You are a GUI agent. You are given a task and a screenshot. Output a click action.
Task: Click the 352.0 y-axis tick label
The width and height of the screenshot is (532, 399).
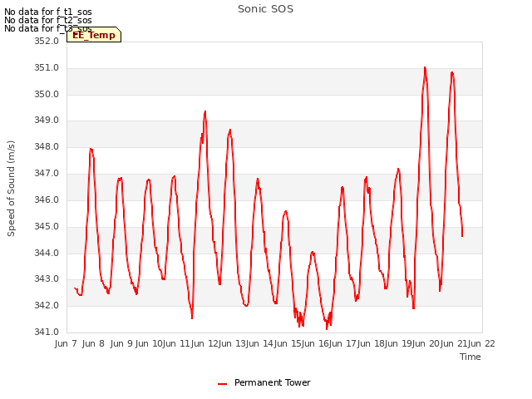pos(47,41)
